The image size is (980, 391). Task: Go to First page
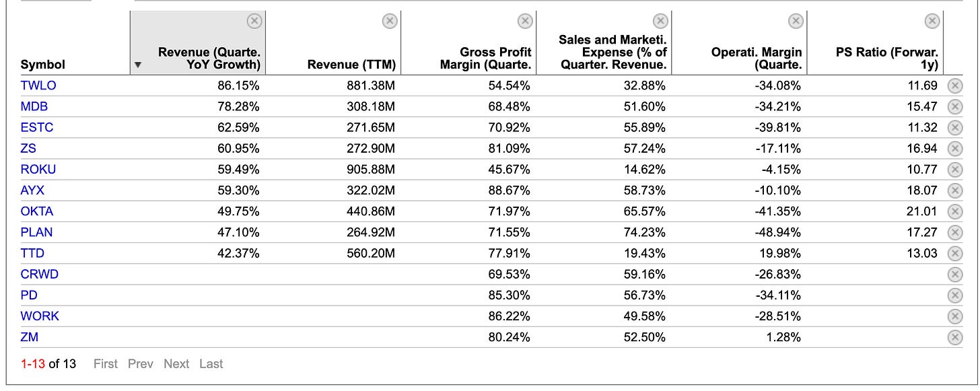[x=106, y=364]
